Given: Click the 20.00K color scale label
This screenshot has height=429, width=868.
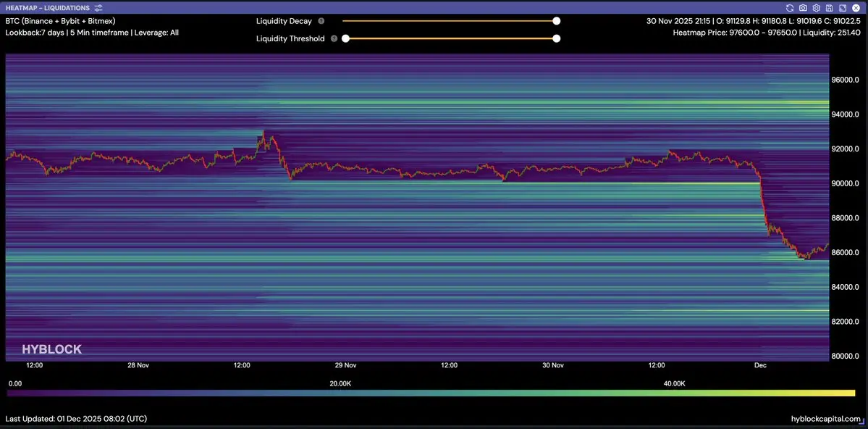Looking at the screenshot, I should (x=340, y=383).
